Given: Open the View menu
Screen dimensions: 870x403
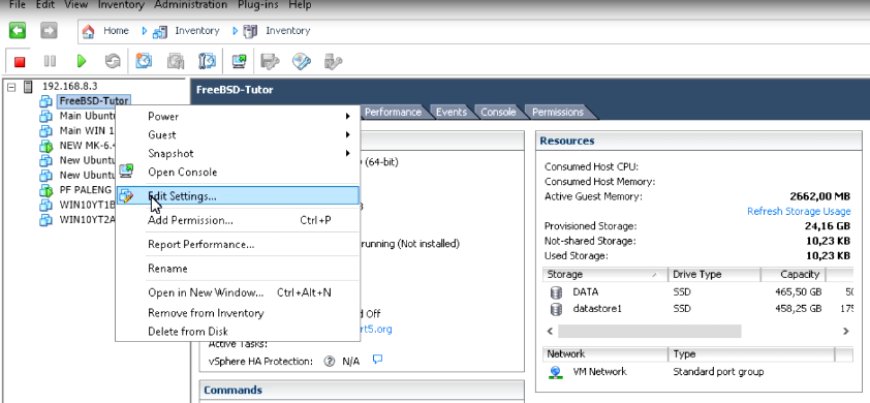Looking at the screenshot, I should pos(74,5).
